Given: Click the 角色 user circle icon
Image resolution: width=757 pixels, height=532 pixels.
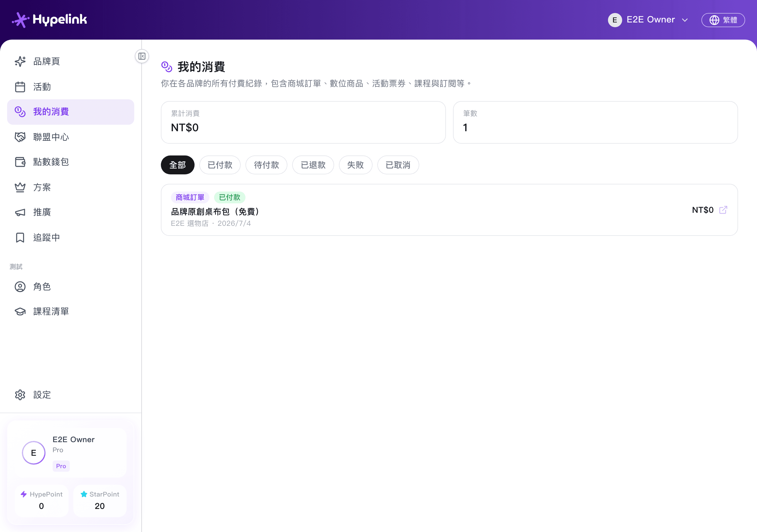Looking at the screenshot, I should pyautogui.click(x=20, y=287).
